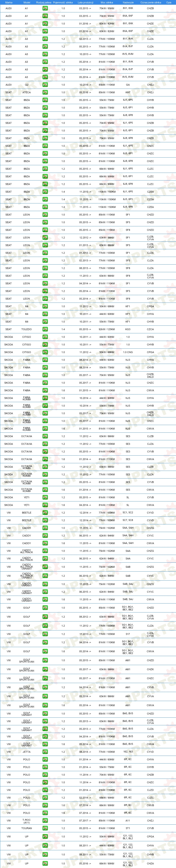Click the production date 02.2014 -> in POLO row

click(85, 798)
